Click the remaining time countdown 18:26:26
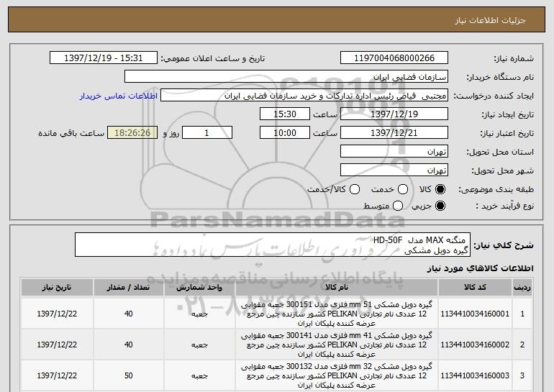The image size is (554, 392). [x=132, y=133]
